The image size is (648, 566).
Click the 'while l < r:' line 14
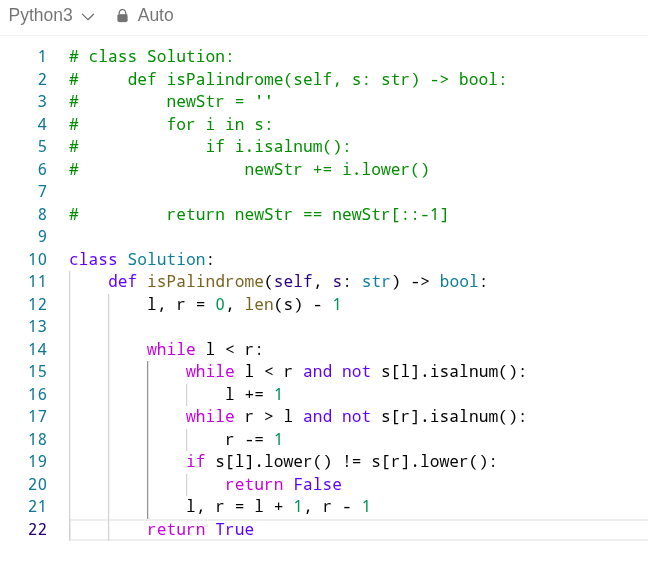tap(205, 350)
